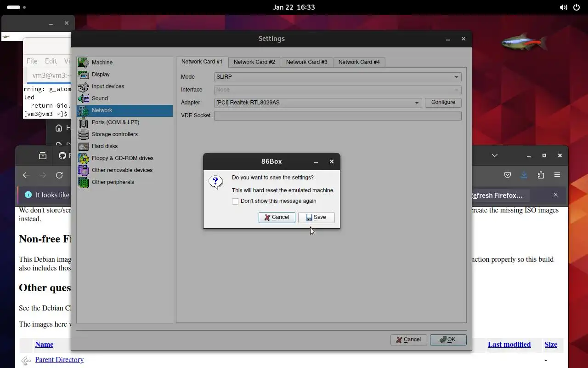The width and height of the screenshot is (588, 368).
Task: Click the Other peripherals label
Action: [113, 182]
